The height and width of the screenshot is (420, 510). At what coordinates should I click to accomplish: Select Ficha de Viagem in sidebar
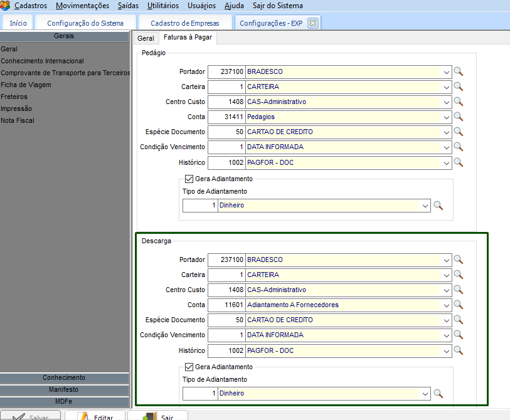(x=26, y=85)
